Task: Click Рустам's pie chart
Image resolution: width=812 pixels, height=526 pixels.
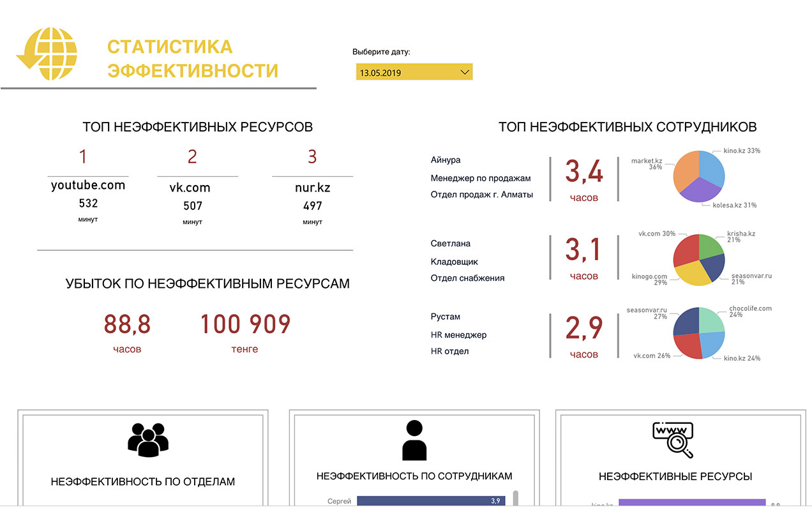Action: pyautogui.click(x=699, y=333)
